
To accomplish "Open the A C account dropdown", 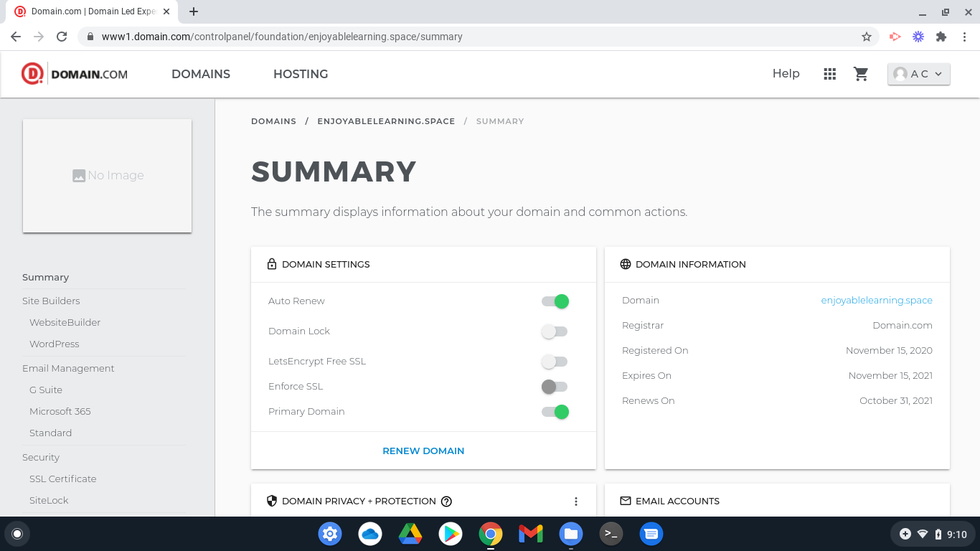I will [919, 74].
